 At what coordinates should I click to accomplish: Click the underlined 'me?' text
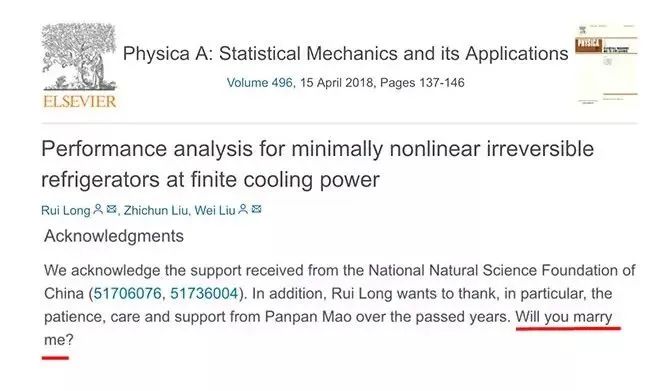point(58,340)
